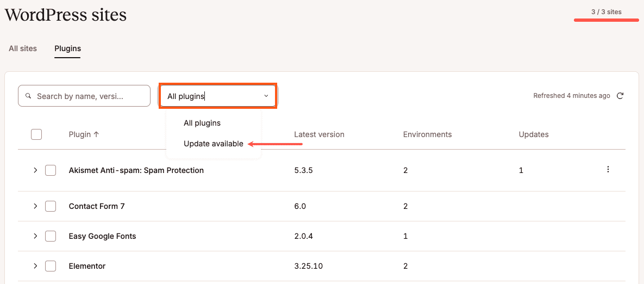Choose Update available from filter list
The width and height of the screenshot is (644, 284).
click(x=213, y=144)
